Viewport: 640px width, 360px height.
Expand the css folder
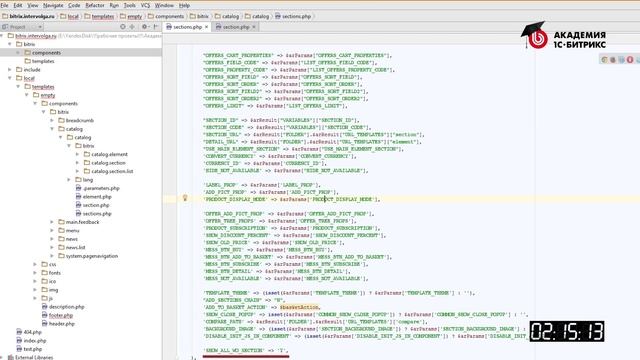click(35, 264)
